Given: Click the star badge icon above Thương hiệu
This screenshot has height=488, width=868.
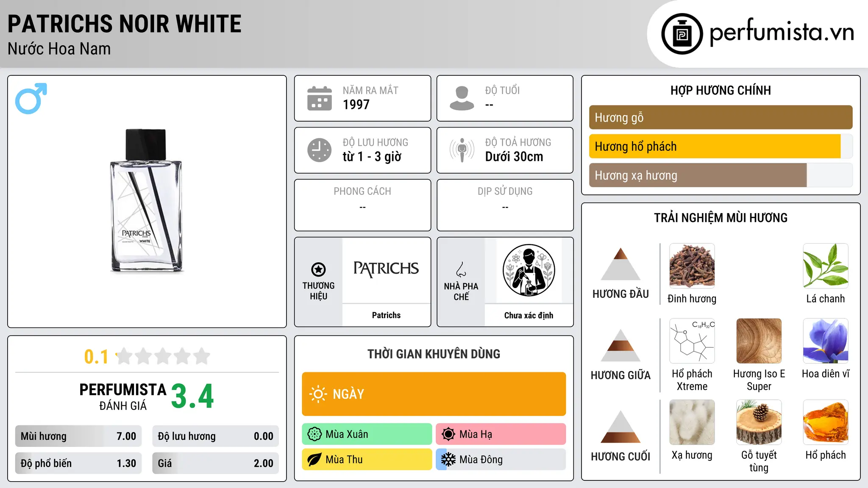Looking at the screenshot, I should [318, 269].
